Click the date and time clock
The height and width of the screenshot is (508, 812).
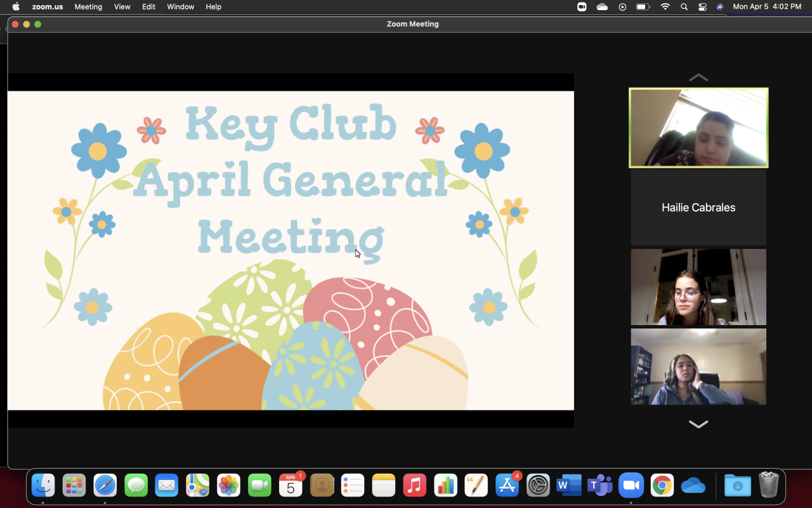click(x=767, y=7)
